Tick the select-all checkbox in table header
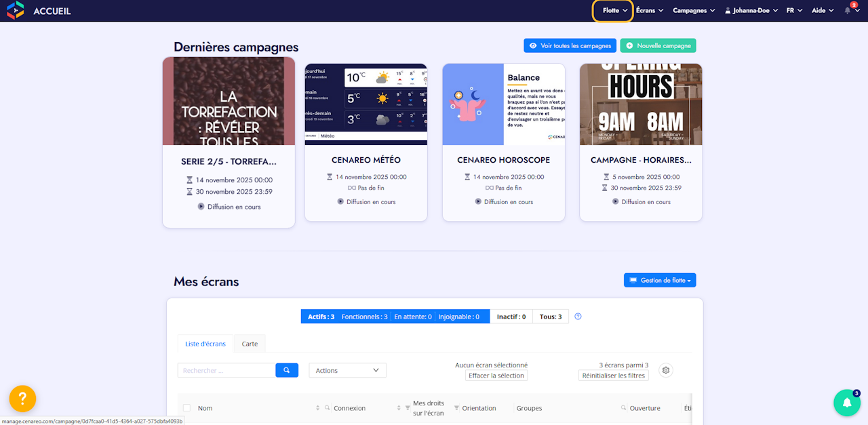868x425 pixels. 186,408
